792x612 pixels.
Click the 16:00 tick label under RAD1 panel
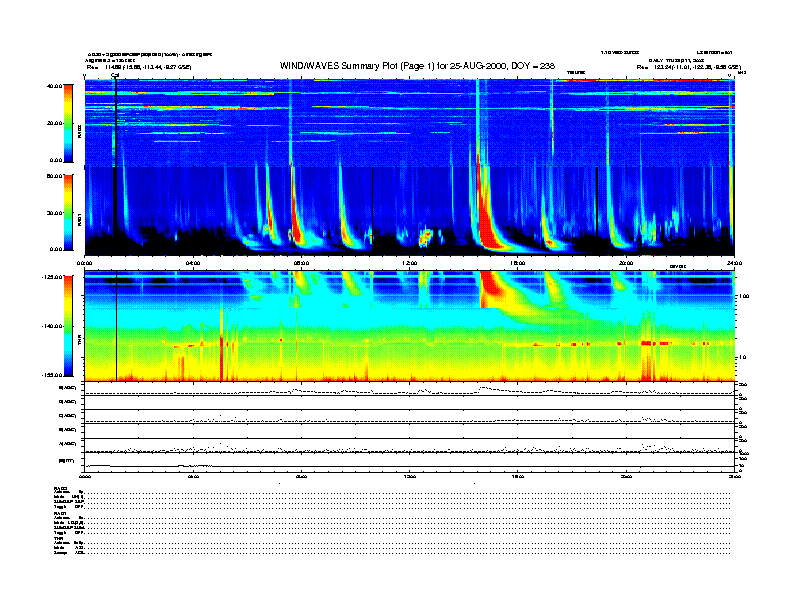[x=518, y=263]
